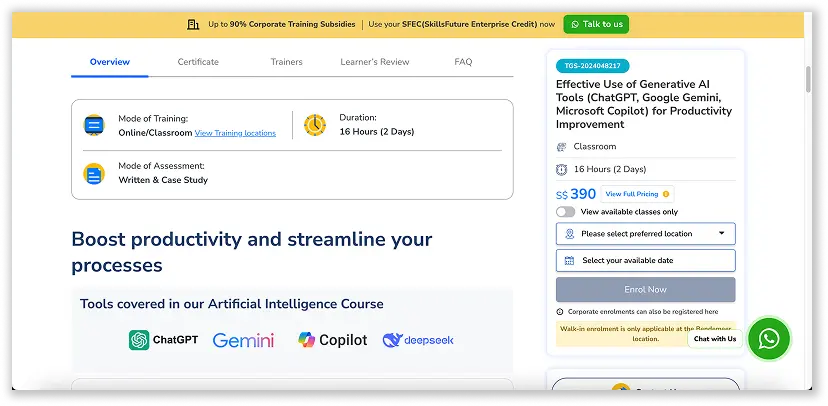
Task: Click Tools covered in our Artificial Intelligence Course
Action: (x=232, y=304)
